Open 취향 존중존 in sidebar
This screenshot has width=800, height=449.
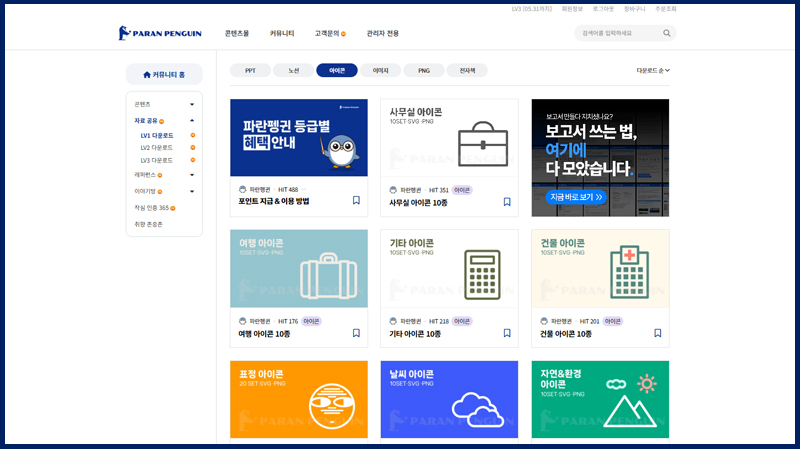(148, 224)
